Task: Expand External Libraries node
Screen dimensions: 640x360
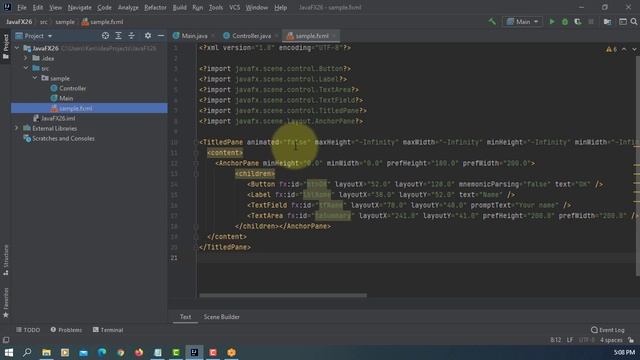Action: tap(17, 128)
